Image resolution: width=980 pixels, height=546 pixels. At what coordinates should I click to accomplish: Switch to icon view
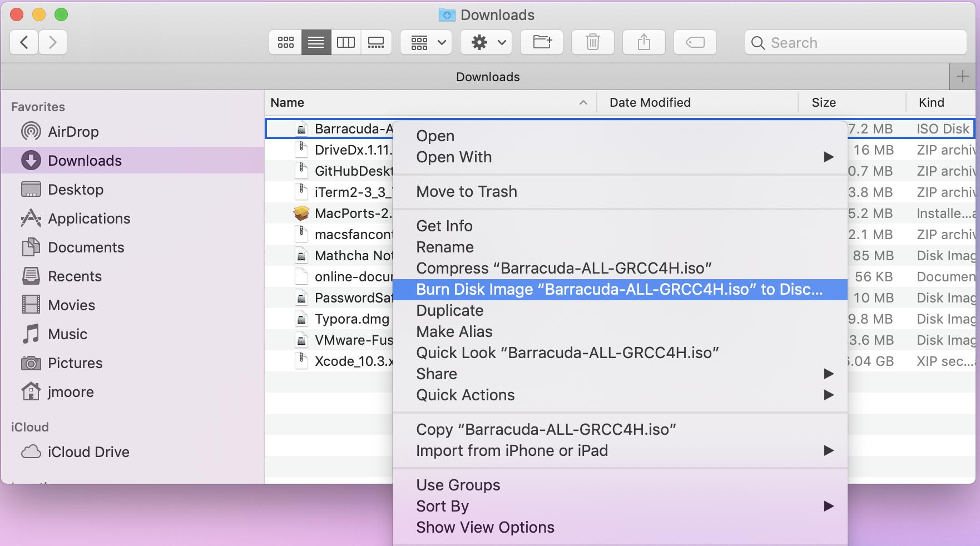pos(286,42)
